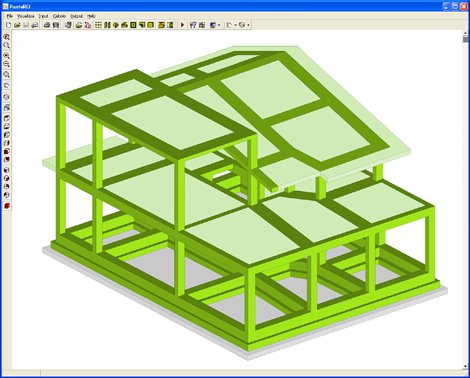
Task: Expand the dropdown arrow beside the page copy icon
Action: point(235,25)
